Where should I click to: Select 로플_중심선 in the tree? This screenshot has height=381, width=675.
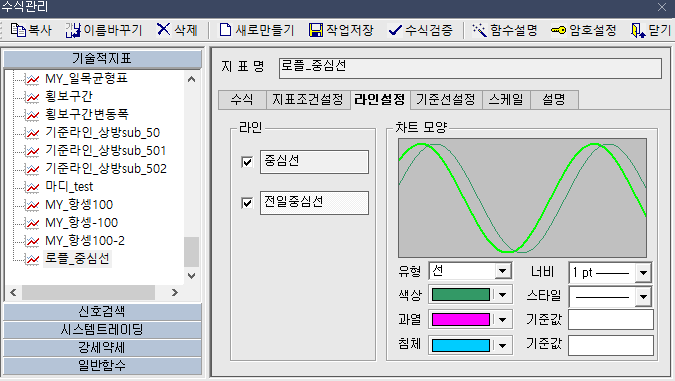pos(77,259)
